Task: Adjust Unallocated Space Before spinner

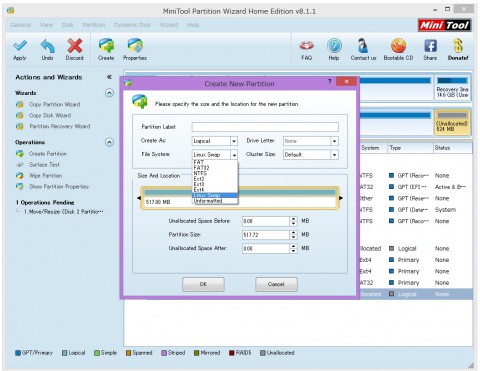Action: 293,221
